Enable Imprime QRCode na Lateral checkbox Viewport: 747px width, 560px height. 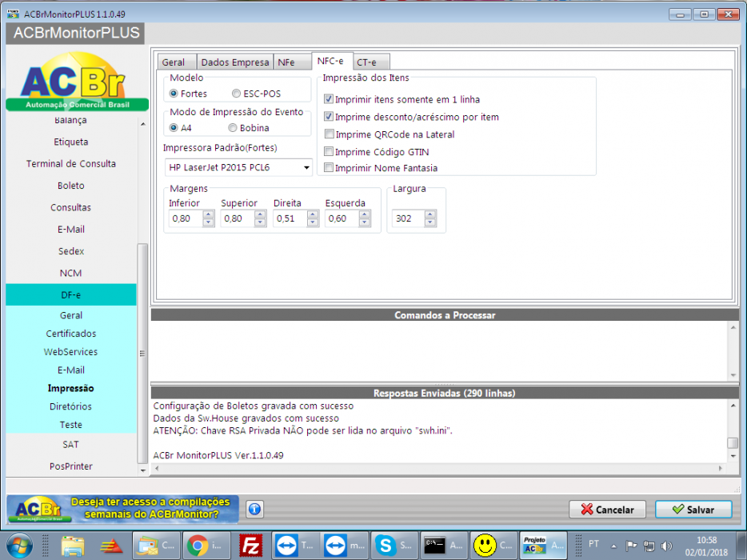point(329,134)
